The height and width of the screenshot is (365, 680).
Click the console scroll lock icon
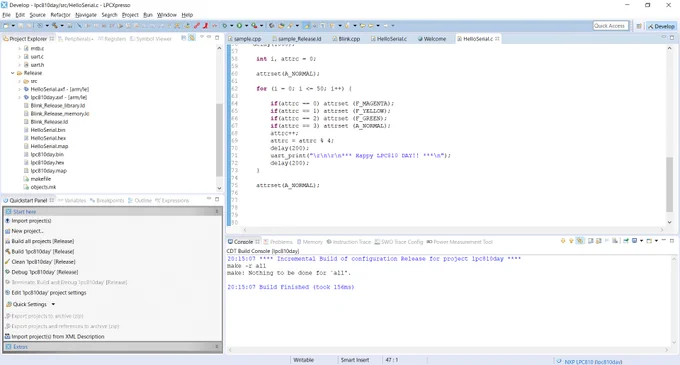click(x=598, y=241)
